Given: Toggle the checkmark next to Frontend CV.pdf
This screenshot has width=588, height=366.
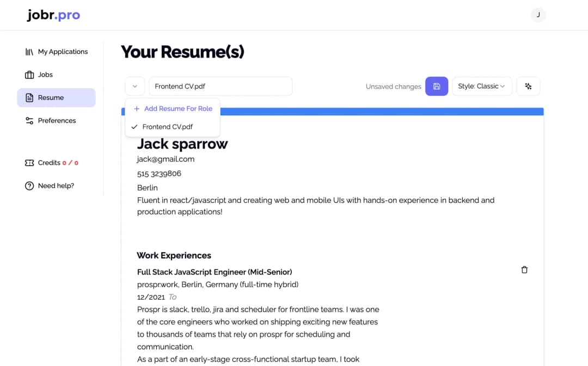Looking at the screenshot, I should coord(134,126).
